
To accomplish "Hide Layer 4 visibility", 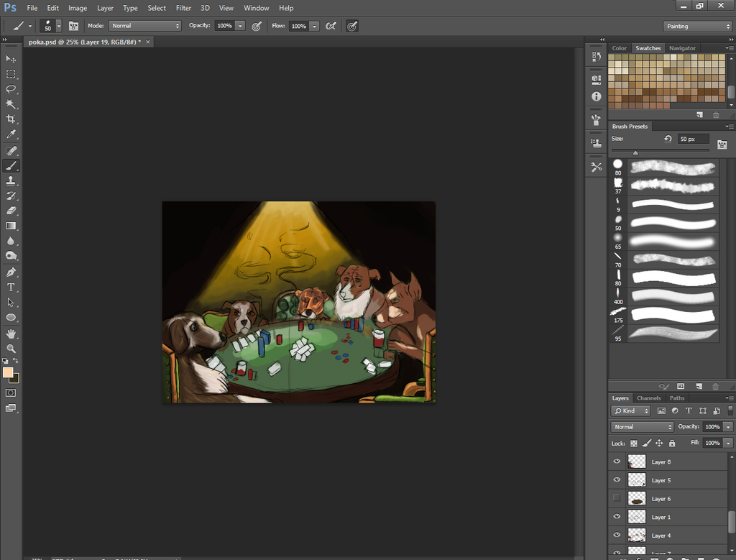I will (617, 535).
